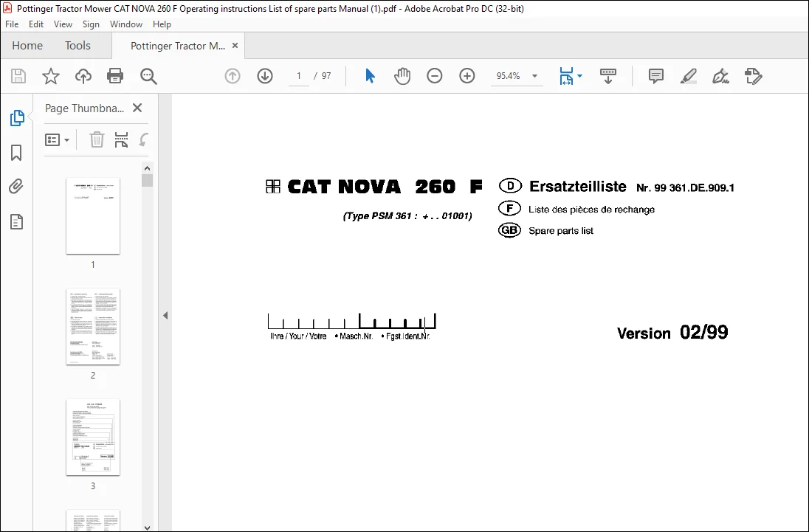Zoom in using the plus icon
The height and width of the screenshot is (532, 809).
pos(467,76)
